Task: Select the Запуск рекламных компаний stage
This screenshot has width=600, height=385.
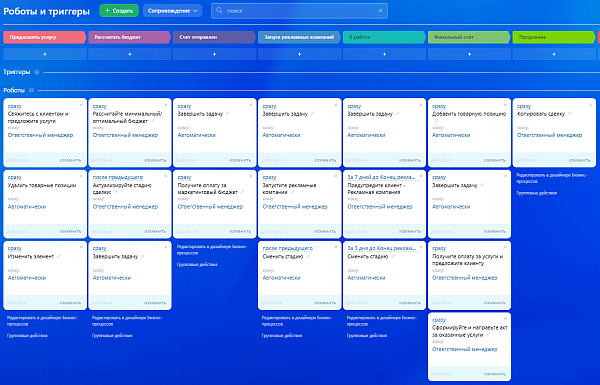Action: (x=299, y=37)
